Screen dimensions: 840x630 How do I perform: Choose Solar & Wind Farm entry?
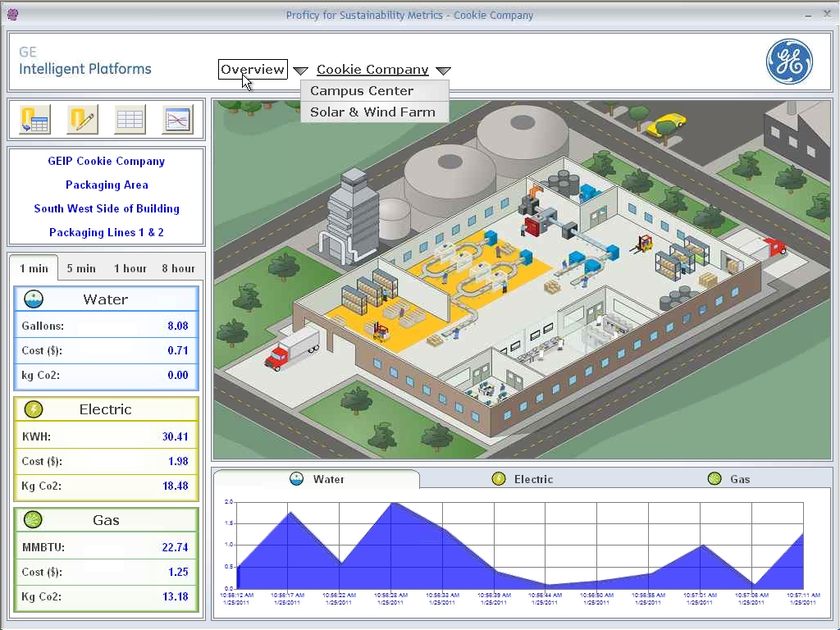(x=374, y=112)
